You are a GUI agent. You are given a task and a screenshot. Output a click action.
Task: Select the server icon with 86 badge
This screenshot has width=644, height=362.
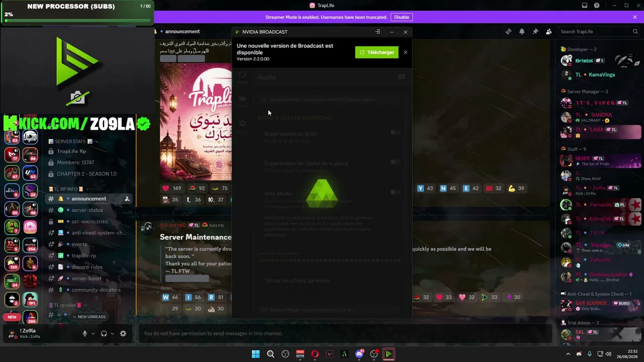30,155
